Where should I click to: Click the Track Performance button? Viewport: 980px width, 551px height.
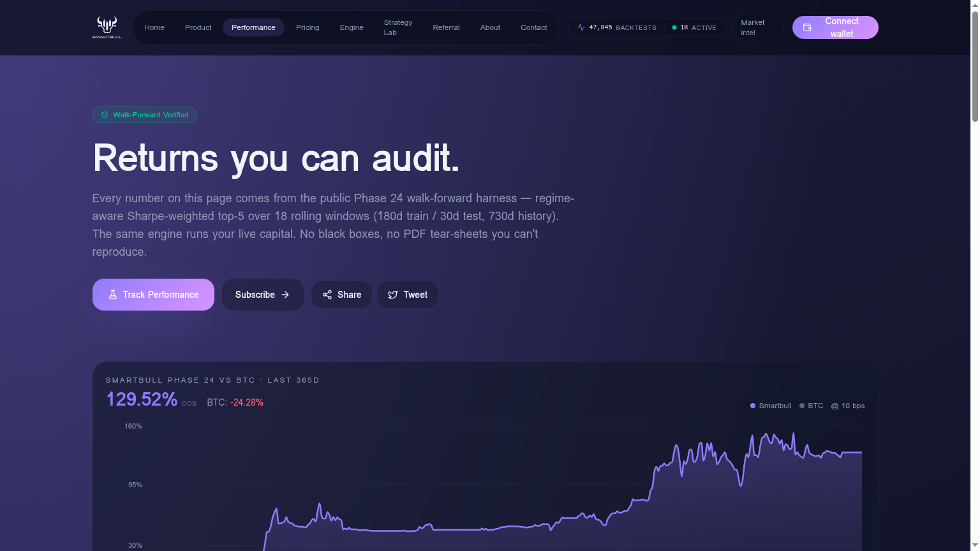pyautogui.click(x=153, y=295)
